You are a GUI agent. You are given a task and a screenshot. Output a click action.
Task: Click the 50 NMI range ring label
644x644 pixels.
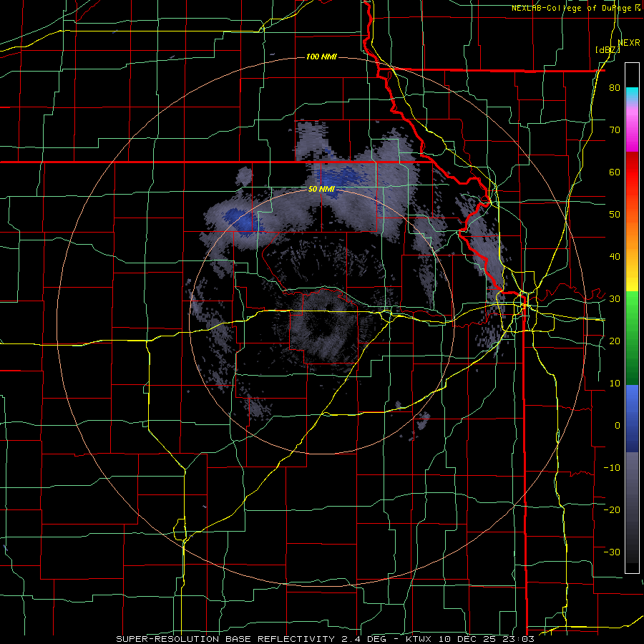[321, 190]
